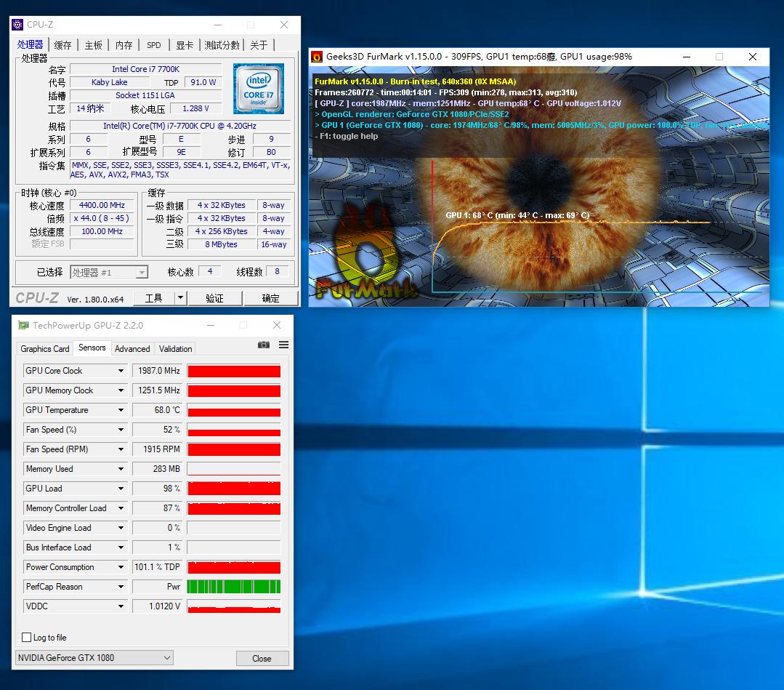The width and height of the screenshot is (784, 690).
Task: Open CPU-Z 处理器 #1 selection dropdown
Action: [x=109, y=272]
